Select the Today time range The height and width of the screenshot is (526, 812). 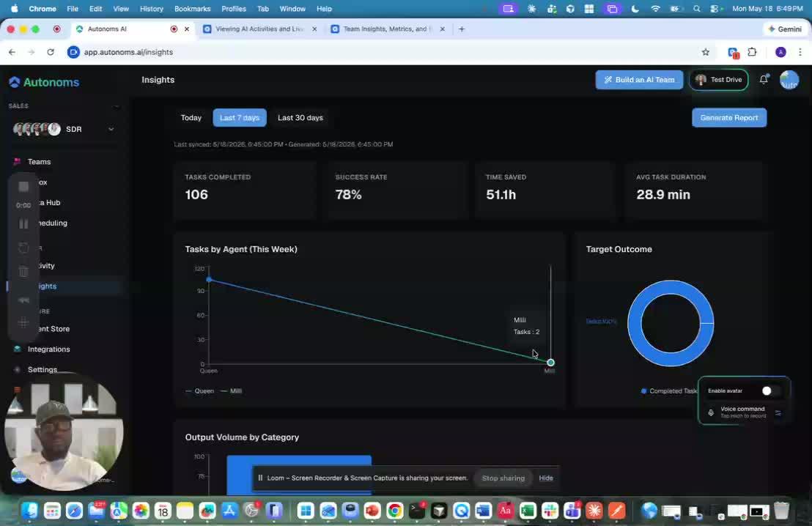191,118
